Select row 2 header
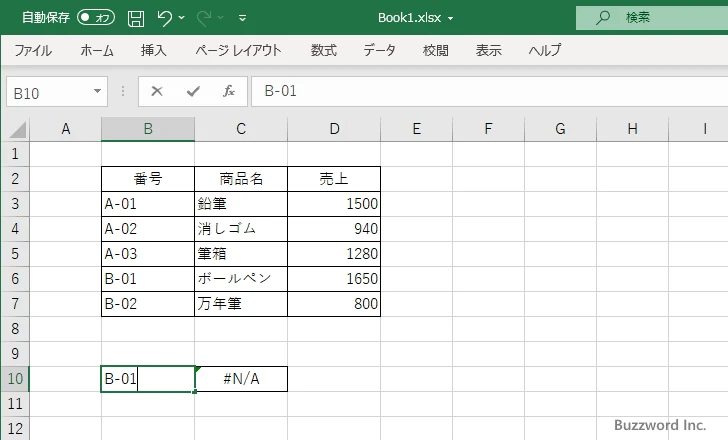The image size is (728, 440). [x=15, y=179]
